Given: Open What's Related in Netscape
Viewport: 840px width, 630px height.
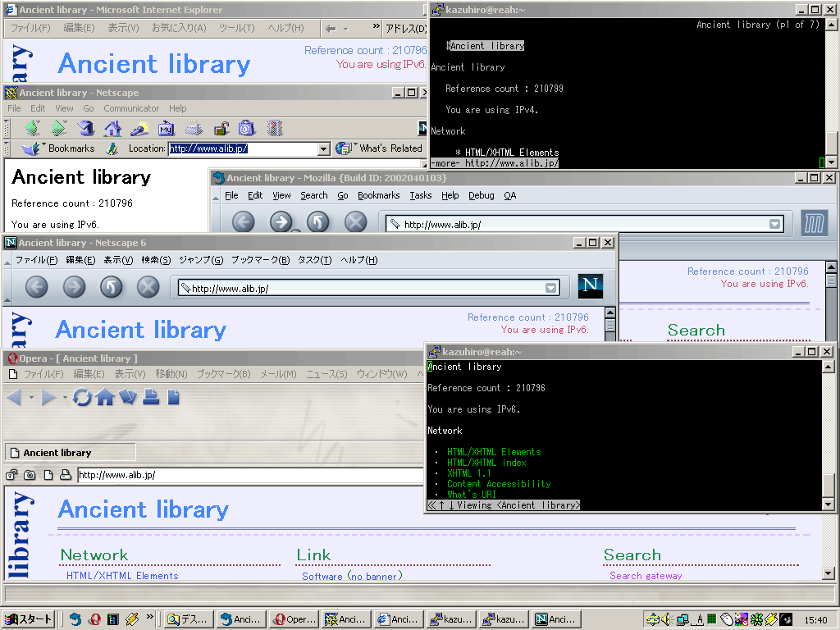Looking at the screenshot, I should pos(379,148).
